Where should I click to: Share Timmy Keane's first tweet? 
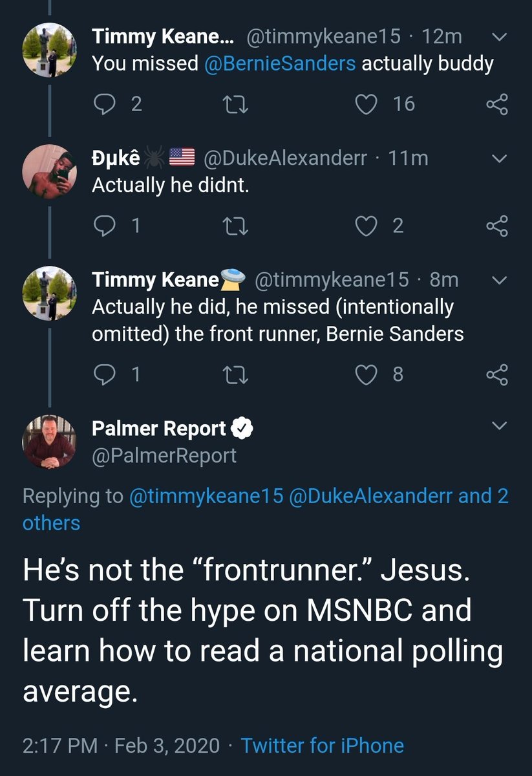coord(496,104)
